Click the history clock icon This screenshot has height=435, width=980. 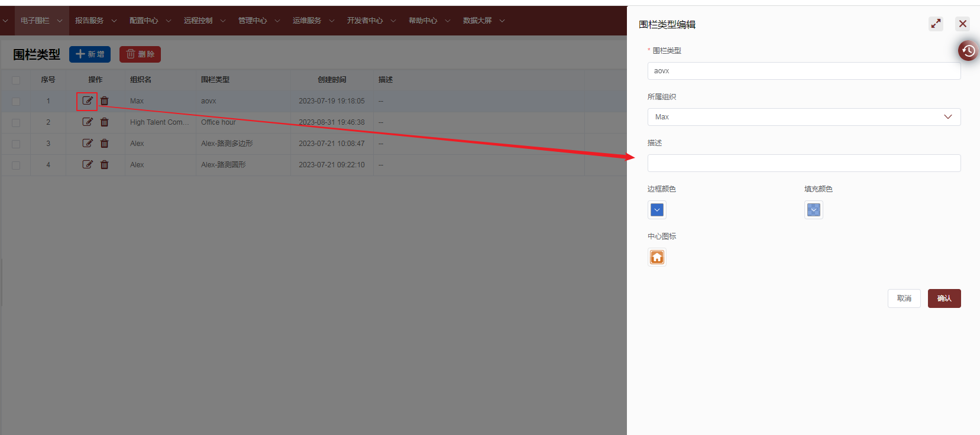tap(968, 51)
